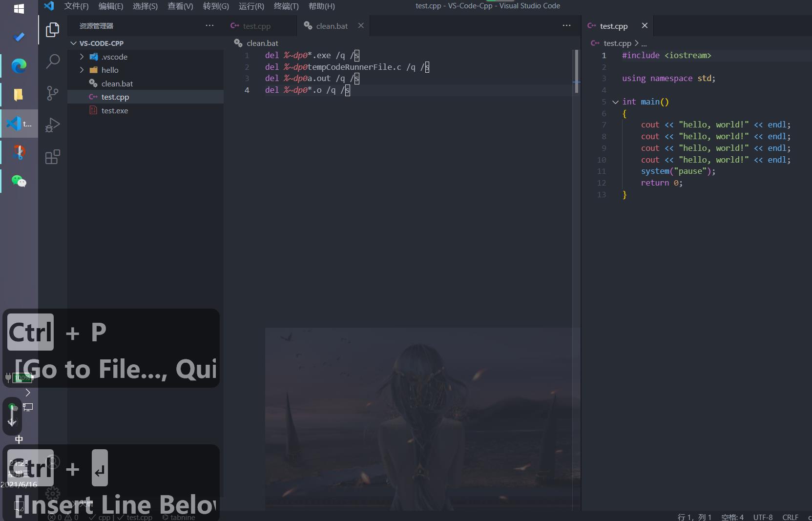812x521 pixels.
Task: Change encoding via UTF-8
Action: 763,517
